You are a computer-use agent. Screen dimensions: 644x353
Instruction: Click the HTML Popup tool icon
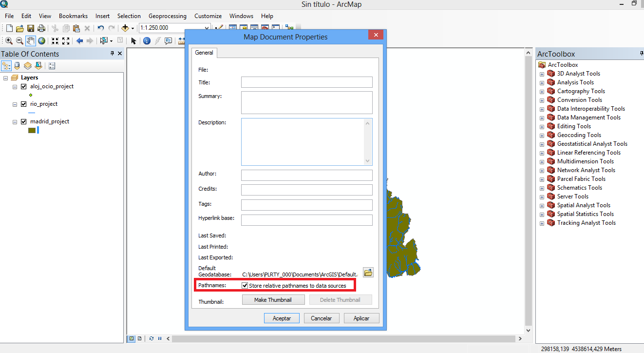point(169,41)
